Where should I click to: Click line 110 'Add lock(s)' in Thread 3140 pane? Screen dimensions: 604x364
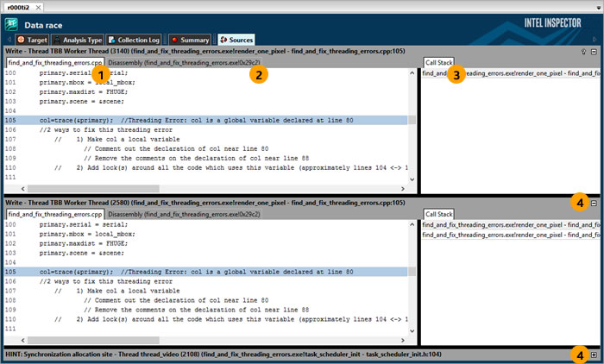point(231,167)
